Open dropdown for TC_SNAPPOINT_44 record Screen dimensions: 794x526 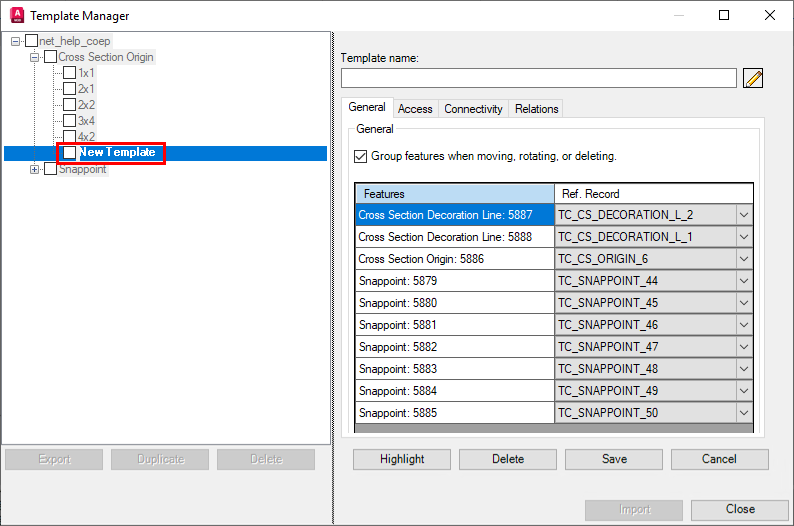(x=743, y=281)
